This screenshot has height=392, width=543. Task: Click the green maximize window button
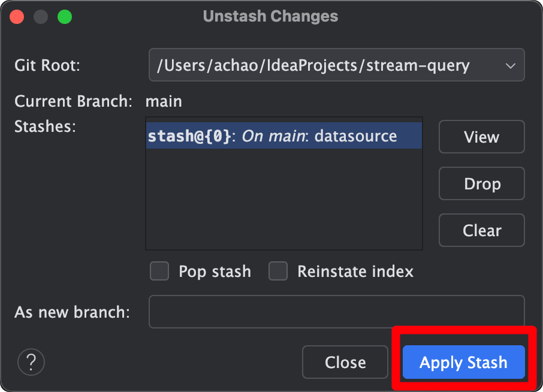(64, 16)
